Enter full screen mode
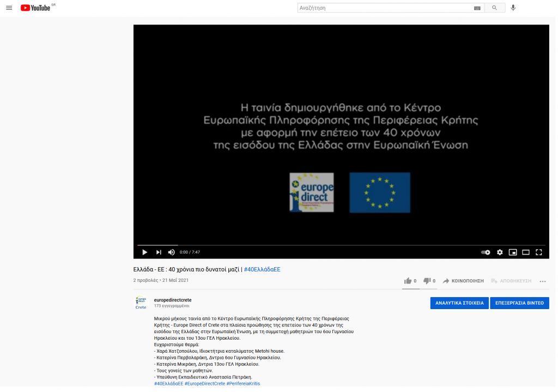Image resolution: width=558 pixels, height=392 pixels. [x=539, y=252]
